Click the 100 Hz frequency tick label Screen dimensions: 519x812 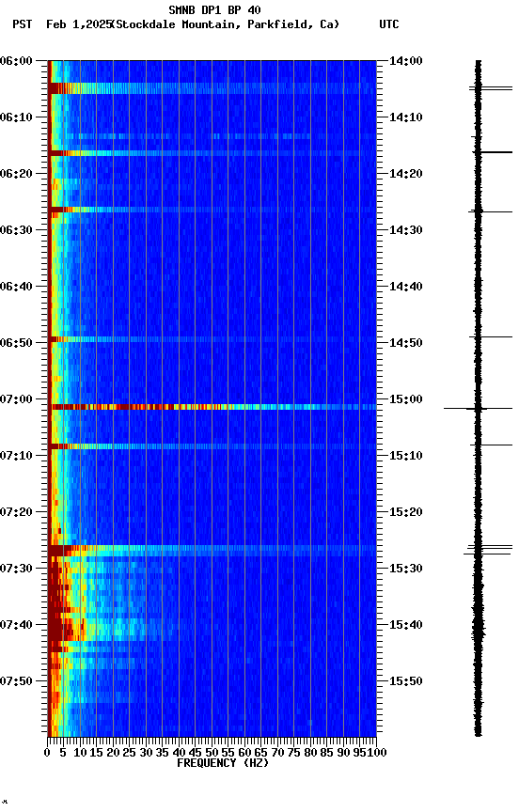click(377, 753)
